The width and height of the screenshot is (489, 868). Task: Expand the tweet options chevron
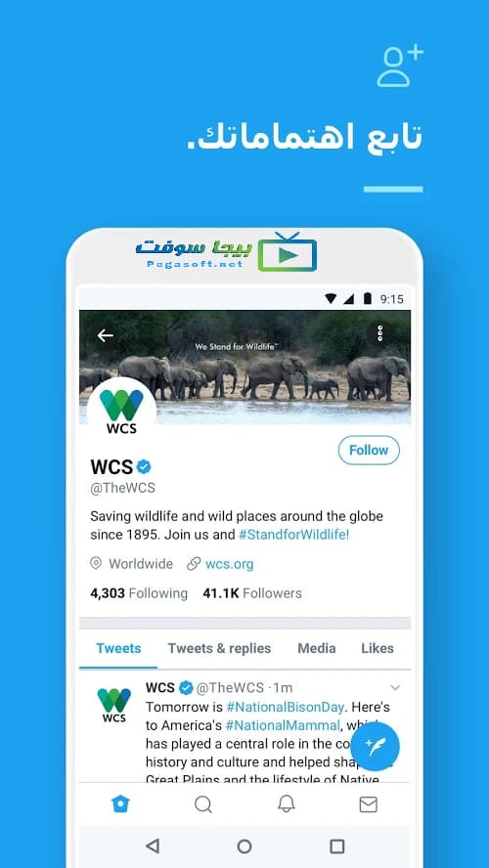coord(395,688)
